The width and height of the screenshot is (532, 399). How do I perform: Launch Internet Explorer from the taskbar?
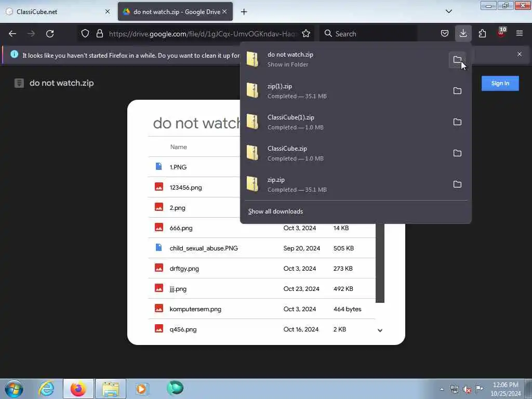coord(46,389)
